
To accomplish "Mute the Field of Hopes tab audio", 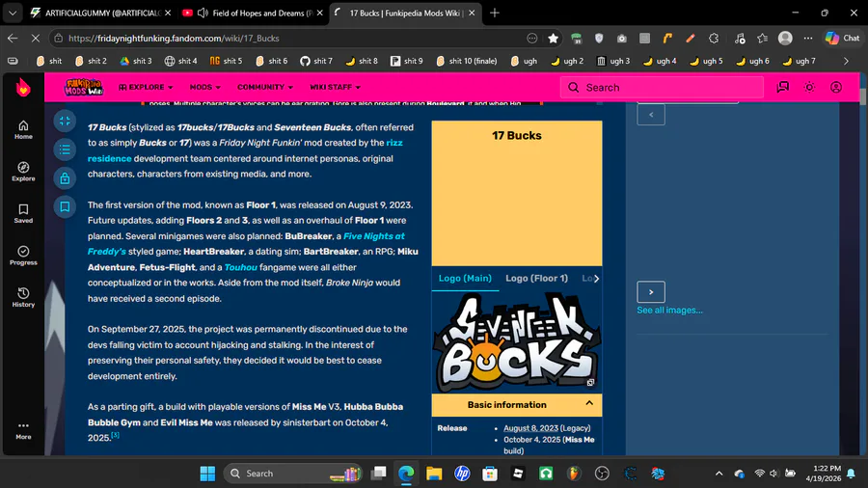I will click(203, 13).
